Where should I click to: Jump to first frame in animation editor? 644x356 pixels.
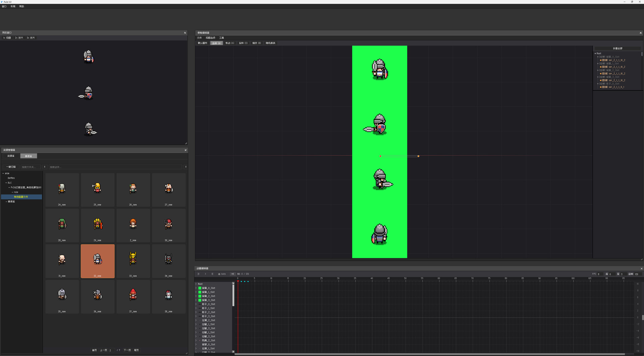click(x=199, y=274)
